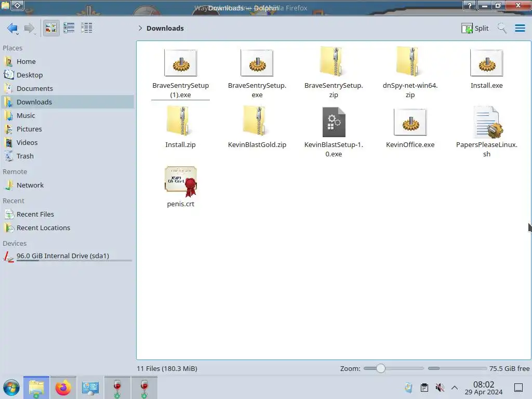Open Recent Files entry

pyautogui.click(x=68, y=215)
